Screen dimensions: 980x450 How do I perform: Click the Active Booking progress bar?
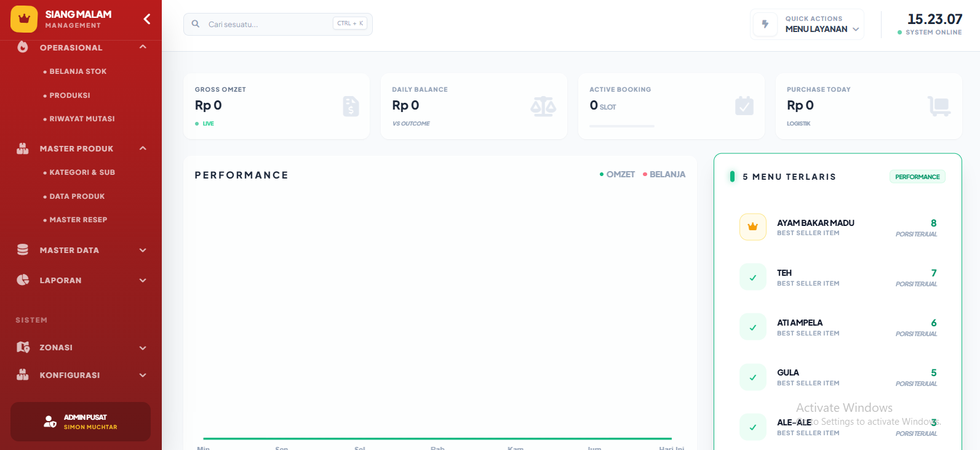(x=622, y=126)
